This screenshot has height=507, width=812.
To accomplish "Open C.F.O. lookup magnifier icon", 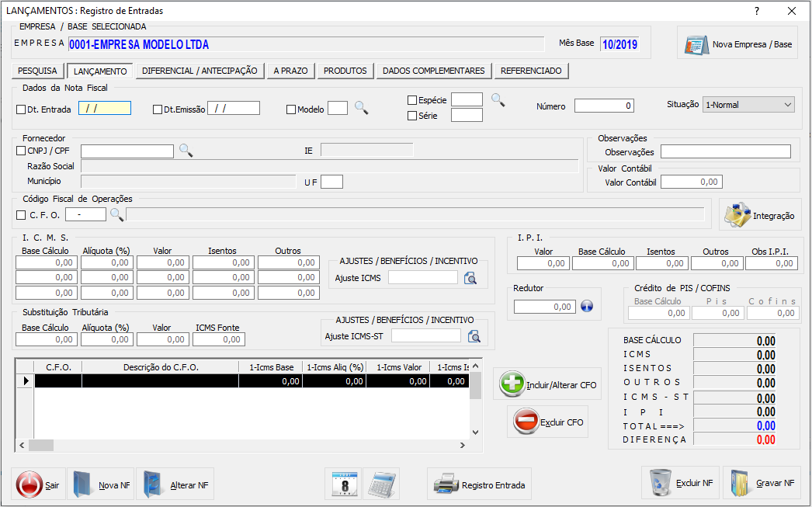I will [117, 214].
